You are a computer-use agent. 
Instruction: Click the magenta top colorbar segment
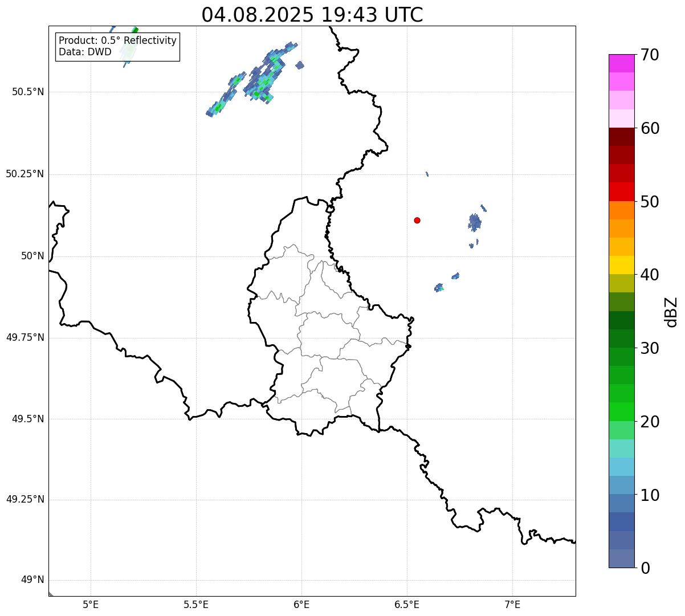pyautogui.click(x=622, y=63)
